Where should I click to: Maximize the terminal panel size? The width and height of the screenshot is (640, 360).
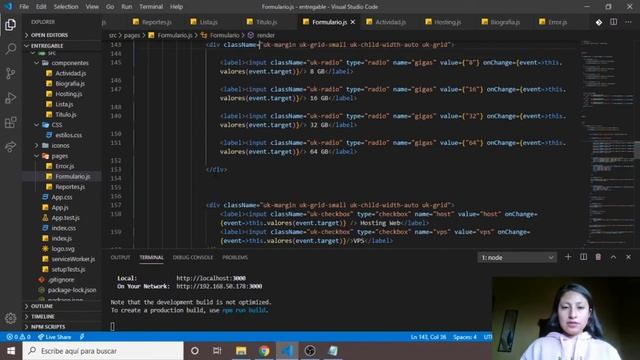pyautogui.click(x=613, y=257)
